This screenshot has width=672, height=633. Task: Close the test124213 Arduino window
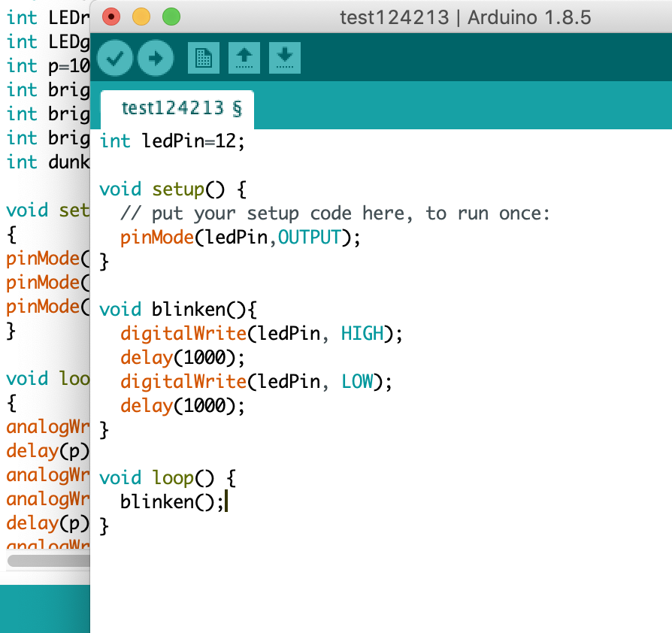pyautogui.click(x=110, y=16)
